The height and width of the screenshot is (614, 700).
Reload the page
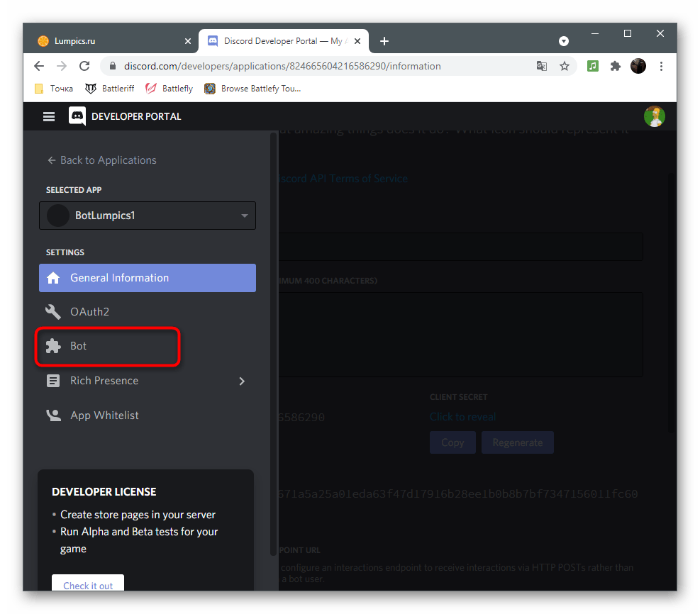point(84,66)
